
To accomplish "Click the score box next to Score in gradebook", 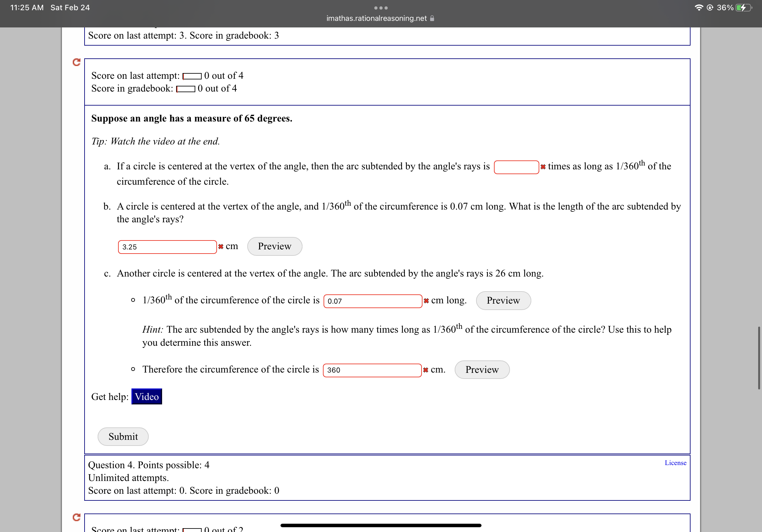I will click(x=185, y=88).
